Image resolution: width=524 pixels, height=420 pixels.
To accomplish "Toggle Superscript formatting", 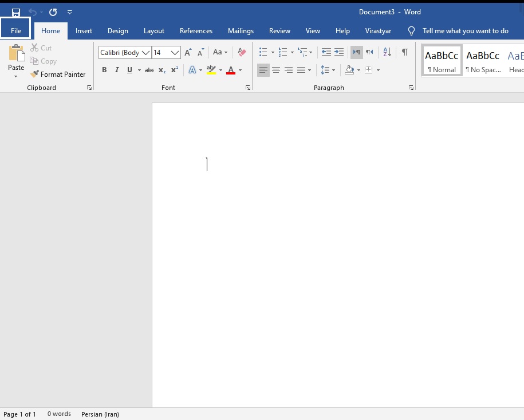I will click(175, 70).
